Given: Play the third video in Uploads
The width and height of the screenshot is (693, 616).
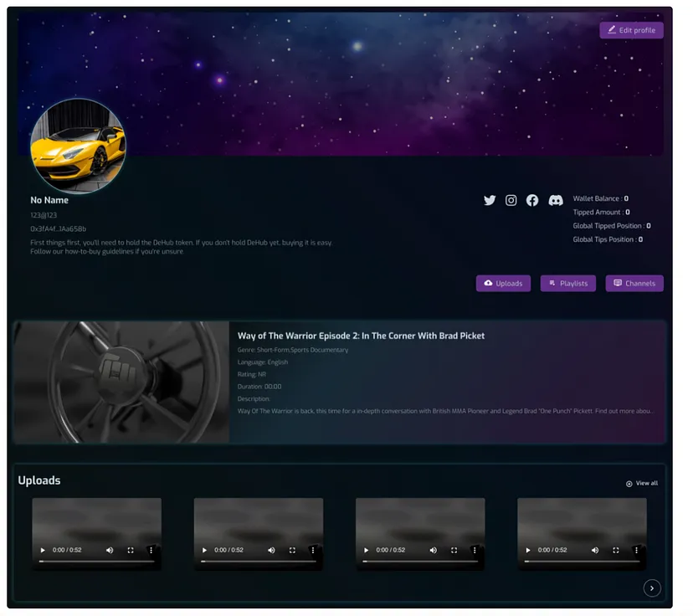Looking at the screenshot, I should [x=367, y=550].
